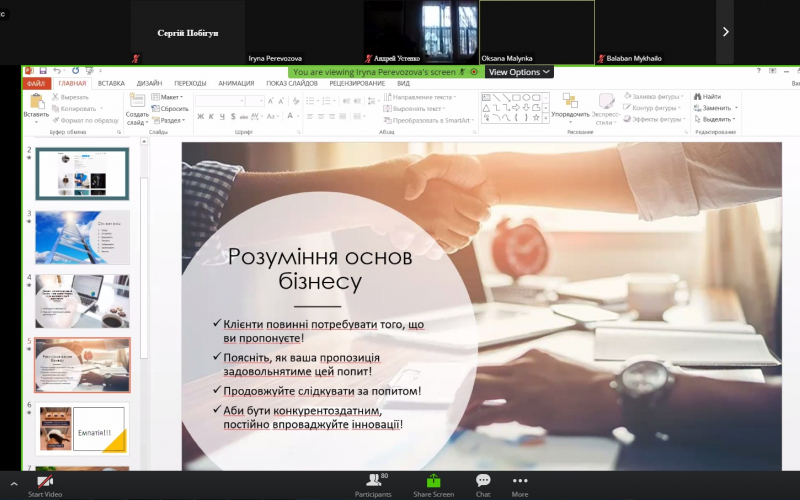The width and height of the screenshot is (800, 500).
Task: Click Формат по образцу (Format Painter)
Action: [x=85, y=120]
